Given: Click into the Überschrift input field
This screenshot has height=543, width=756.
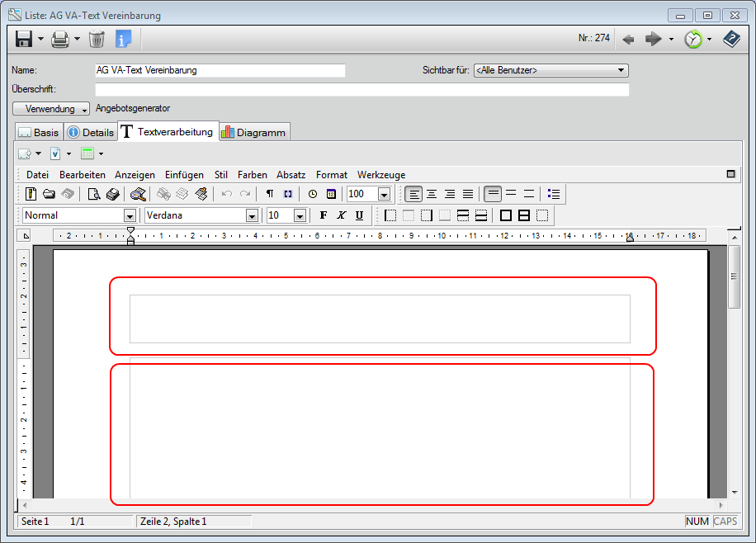Looking at the screenshot, I should pyautogui.click(x=361, y=90).
